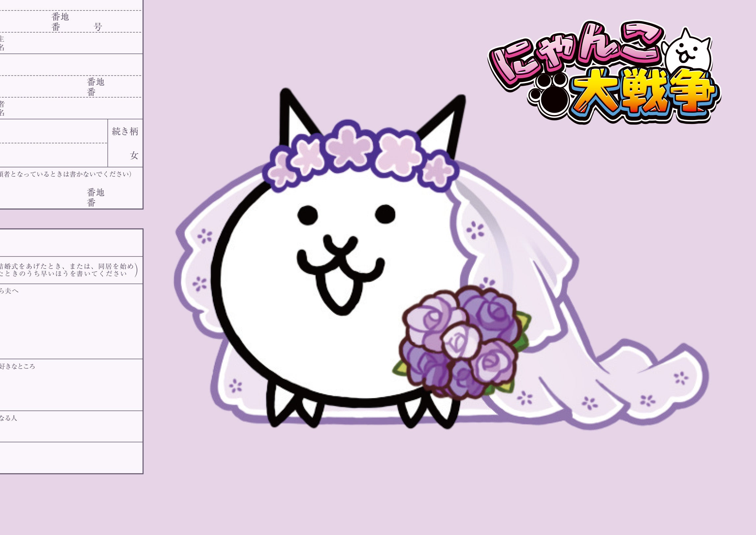756x535 pixels.
Task: Click the 号 label in the top row
Action: pyautogui.click(x=98, y=27)
